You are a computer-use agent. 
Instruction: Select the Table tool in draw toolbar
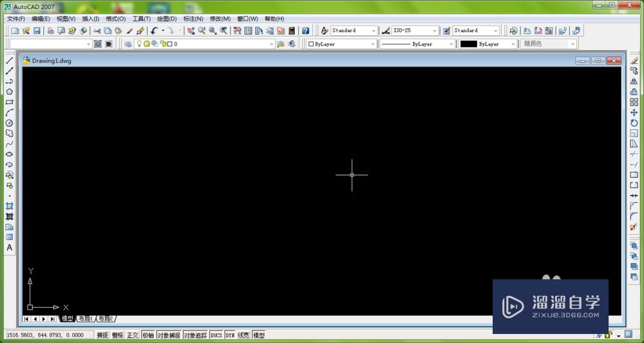coord(10,237)
